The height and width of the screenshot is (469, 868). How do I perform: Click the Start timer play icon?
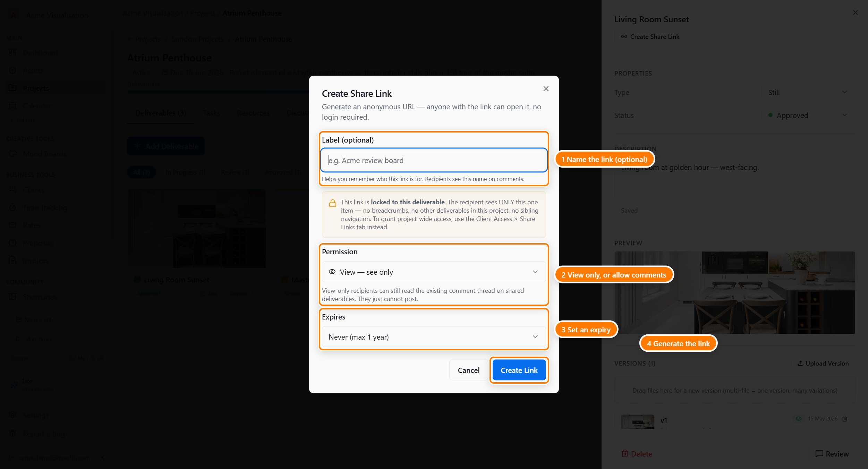pos(18,339)
